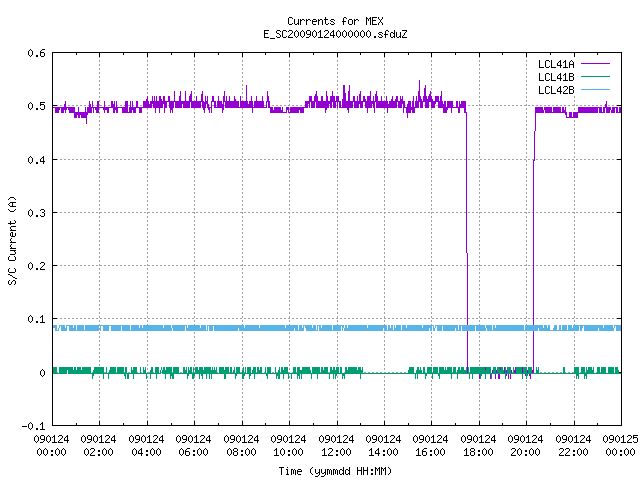
Task: Click the falling edge of the purple LCL41A trace
Action: 467,241
